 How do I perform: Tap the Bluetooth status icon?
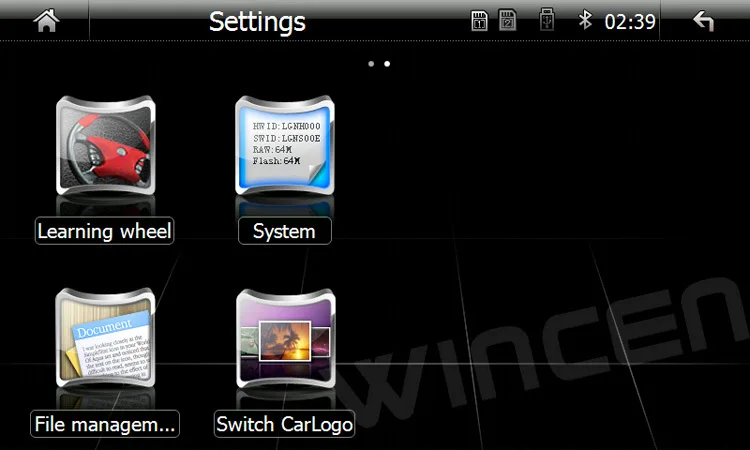click(585, 20)
